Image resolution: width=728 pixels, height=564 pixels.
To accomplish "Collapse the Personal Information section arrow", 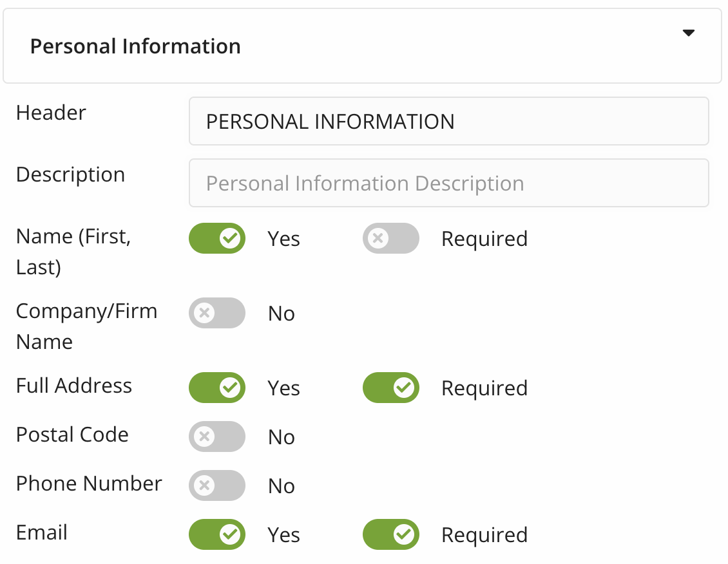I will (689, 33).
